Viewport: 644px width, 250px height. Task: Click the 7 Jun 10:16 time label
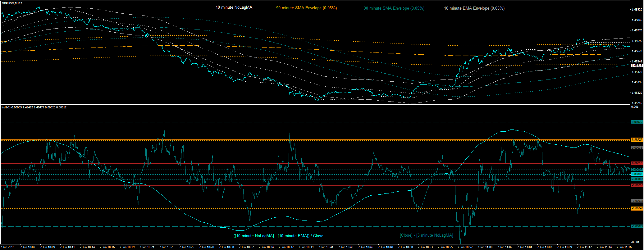(x=107, y=248)
